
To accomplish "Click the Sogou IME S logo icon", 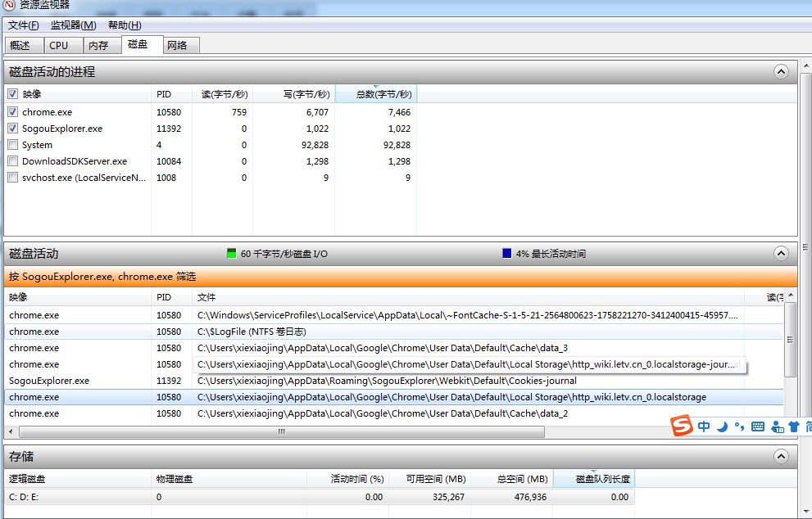I will [x=682, y=426].
